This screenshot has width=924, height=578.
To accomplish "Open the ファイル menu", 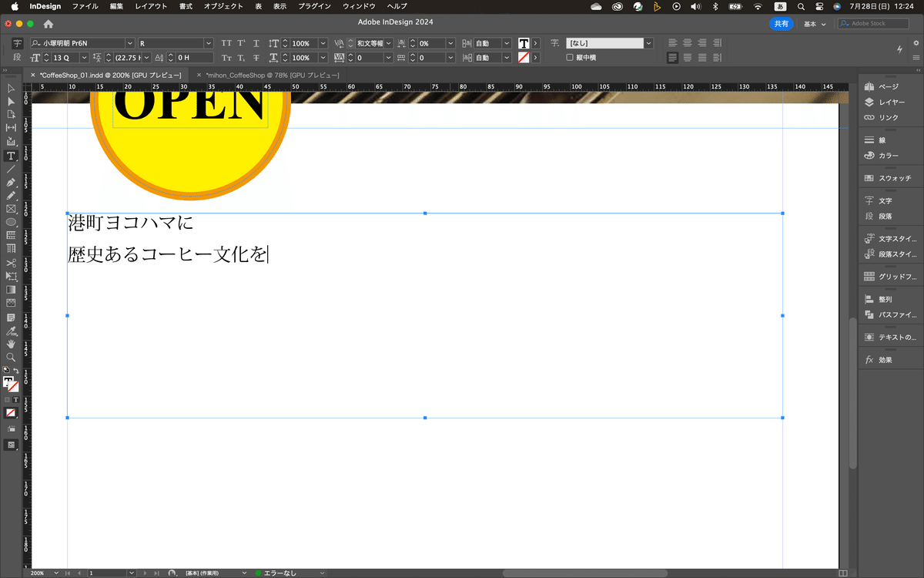I will pyautogui.click(x=85, y=6).
